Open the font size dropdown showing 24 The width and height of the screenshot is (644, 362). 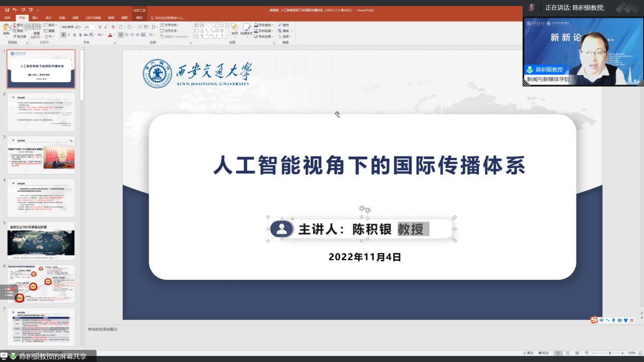pos(90,27)
